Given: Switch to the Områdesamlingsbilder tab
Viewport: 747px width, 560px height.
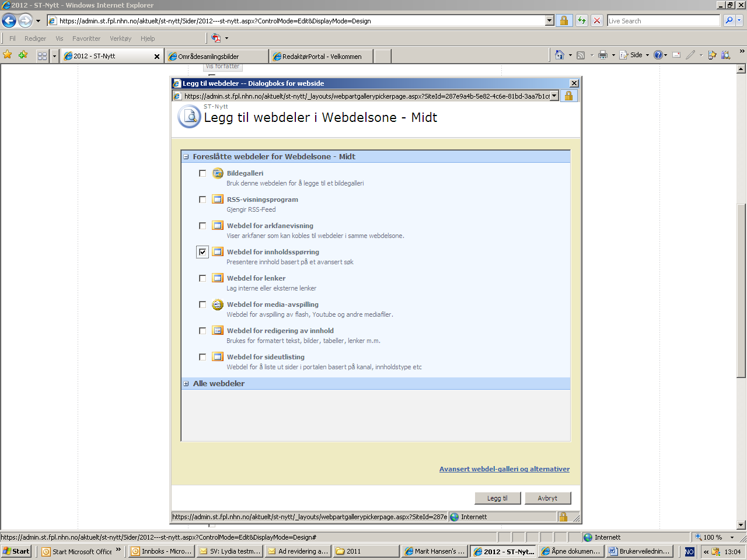Looking at the screenshot, I should tap(217, 57).
